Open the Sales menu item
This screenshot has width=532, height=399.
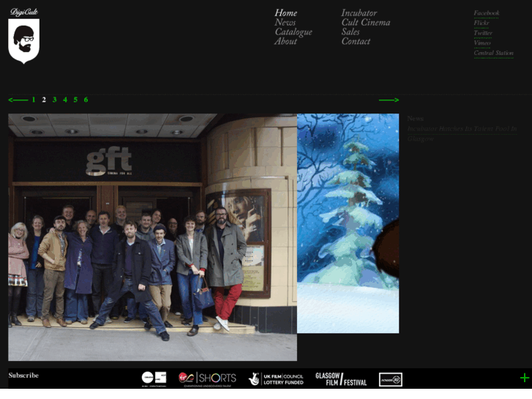tap(351, 32)
